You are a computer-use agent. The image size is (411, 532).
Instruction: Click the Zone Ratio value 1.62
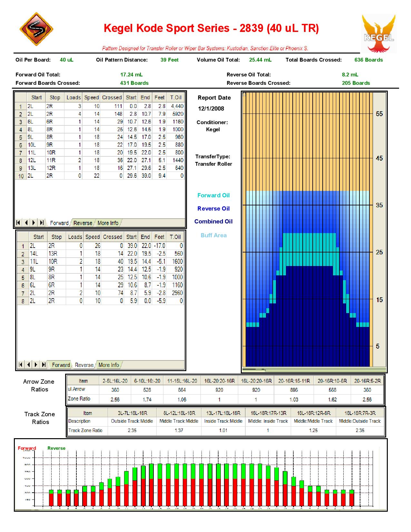pyautogui.click(x=332, y=399)
